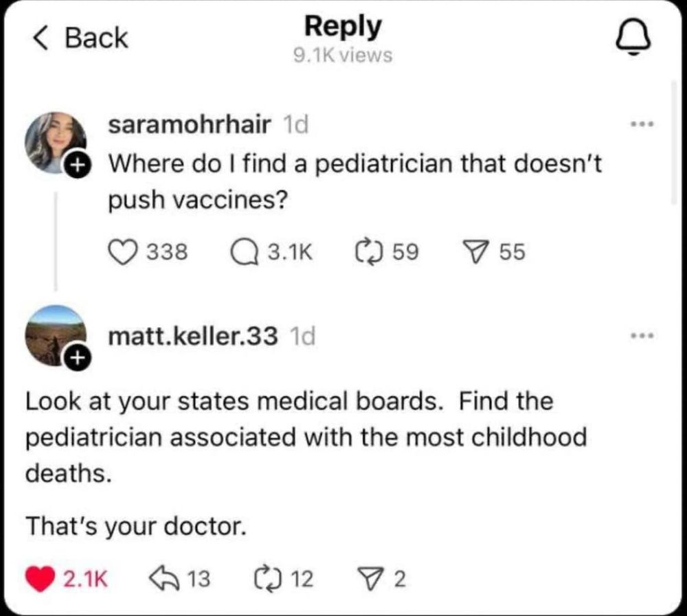Open matt.keller.33's profile via username

pyautogui.click(x=193, y=336)
